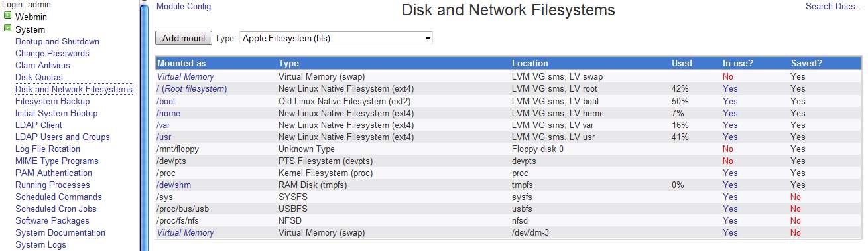Open the Software Packages module

52,220
